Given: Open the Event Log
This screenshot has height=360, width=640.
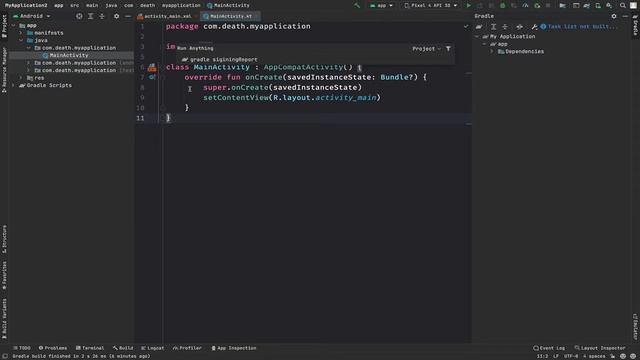Looking at the screenshot, I should [549, 348].
